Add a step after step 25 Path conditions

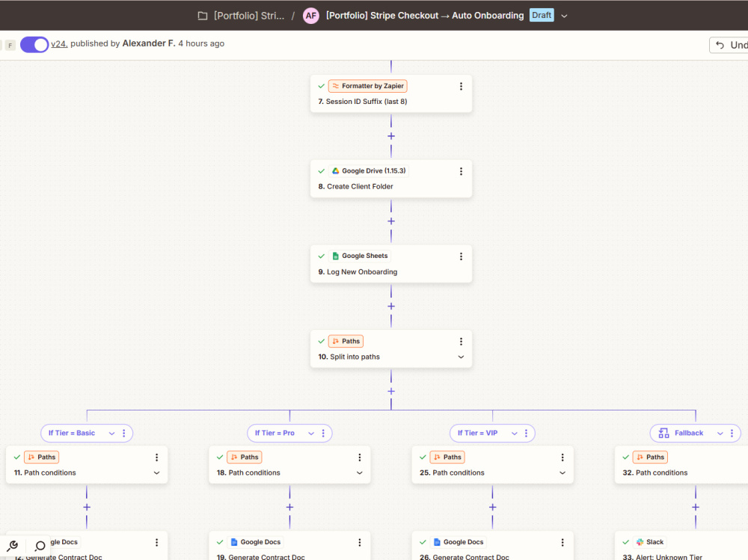coord(493,507)
